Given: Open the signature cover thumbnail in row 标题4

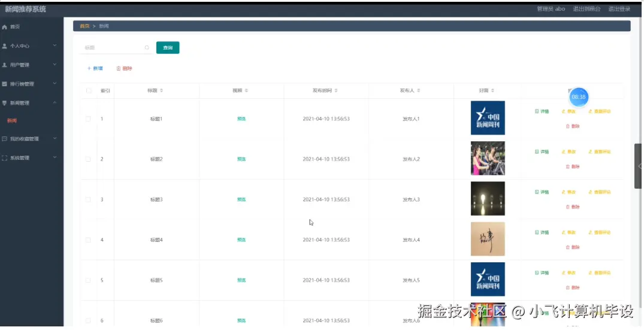Looking at the screenshot, I should point(488,239).
